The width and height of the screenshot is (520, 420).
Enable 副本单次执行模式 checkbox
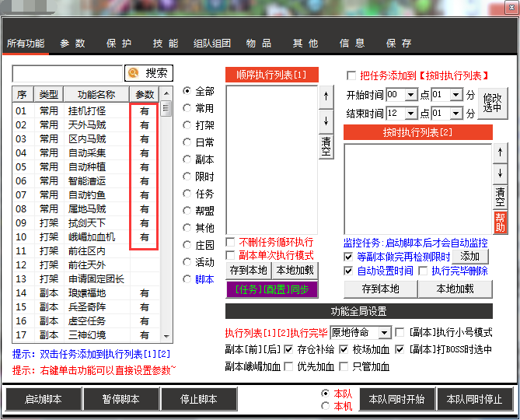(x=230, y=255)
